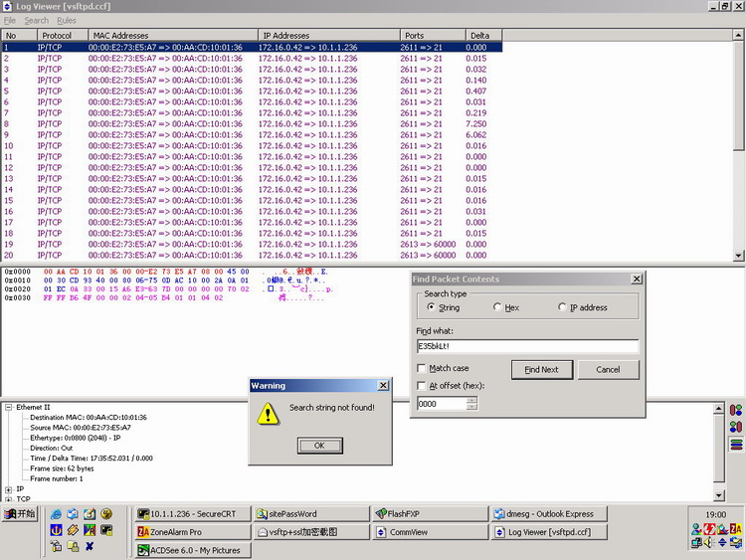Click the blue anchor quick launch icon
The image size is (746, 560).
click(x=56, y=530)
